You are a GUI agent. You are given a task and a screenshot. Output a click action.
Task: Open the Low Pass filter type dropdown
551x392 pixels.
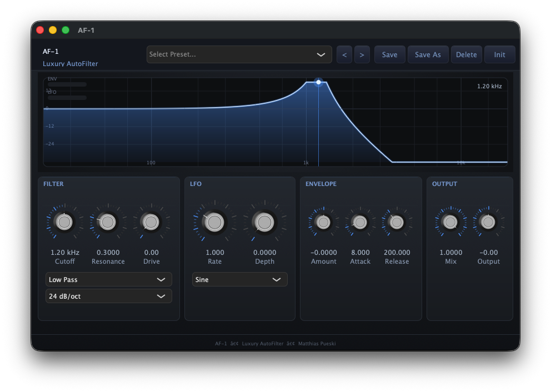108,280
